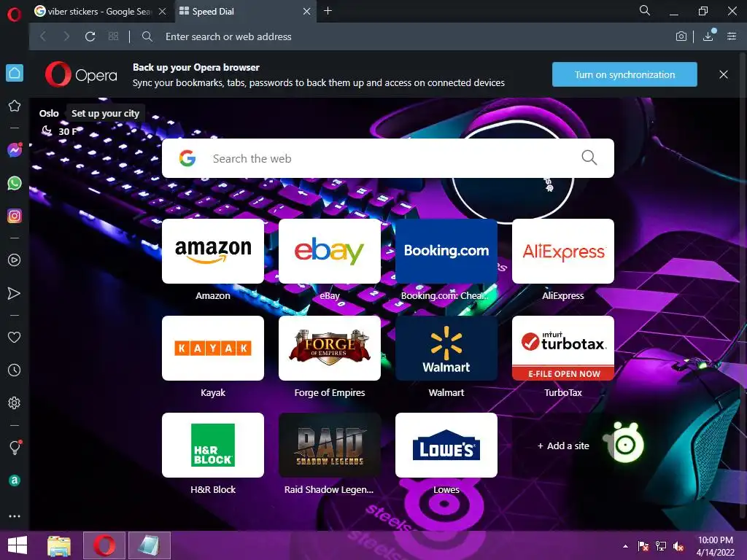Screen dimensions: 747x560
Task: Click Set up your city
Action: point(105,113)
